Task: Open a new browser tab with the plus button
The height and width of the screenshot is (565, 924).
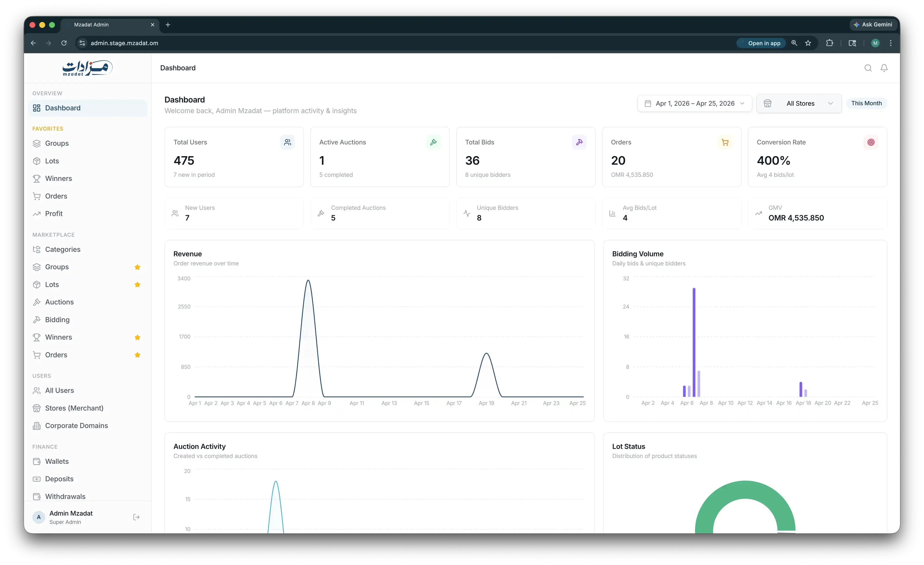Action: (168, 25)
